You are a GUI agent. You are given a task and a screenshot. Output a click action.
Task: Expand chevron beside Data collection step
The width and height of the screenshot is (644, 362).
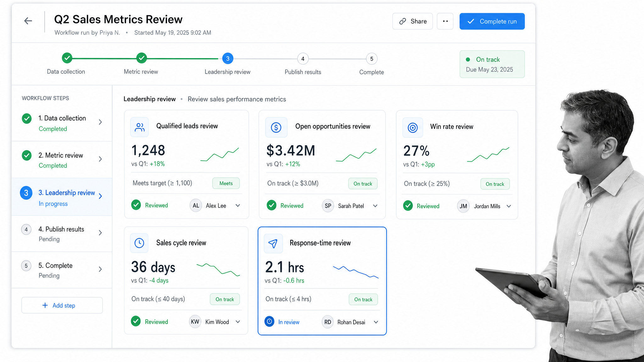[100, 122]
